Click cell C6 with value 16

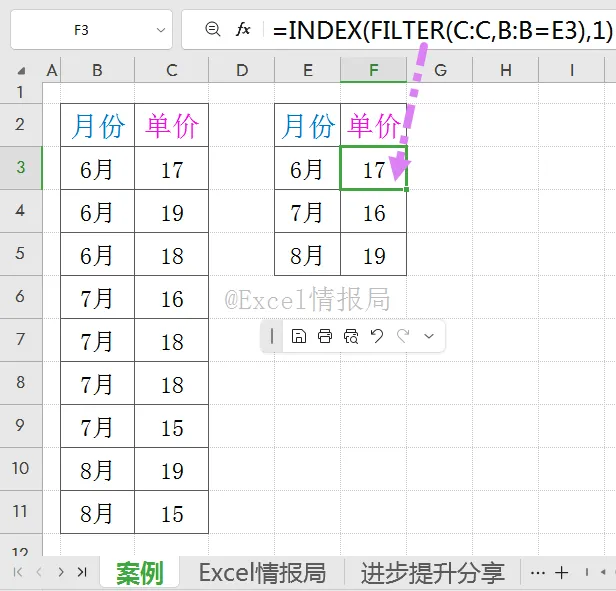point(172,297)
